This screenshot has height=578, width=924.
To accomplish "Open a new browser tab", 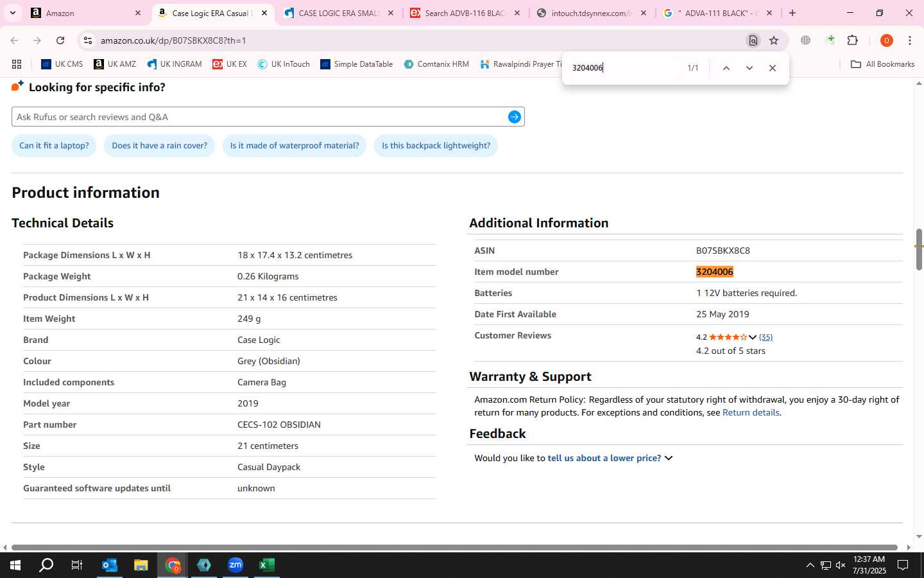I will click(x=792, y=13).
